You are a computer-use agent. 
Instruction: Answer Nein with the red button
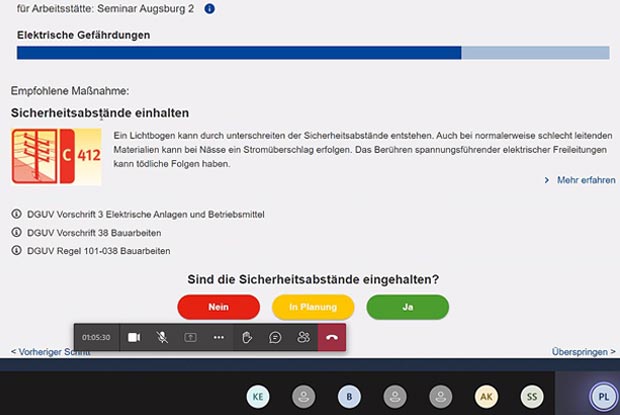(x=218, y=307)
